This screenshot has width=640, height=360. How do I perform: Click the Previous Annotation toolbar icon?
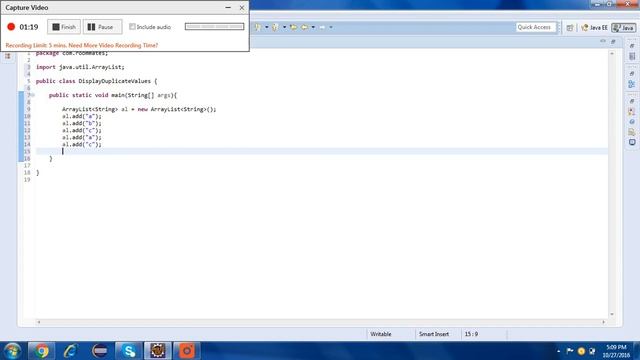tap(276, 27)
